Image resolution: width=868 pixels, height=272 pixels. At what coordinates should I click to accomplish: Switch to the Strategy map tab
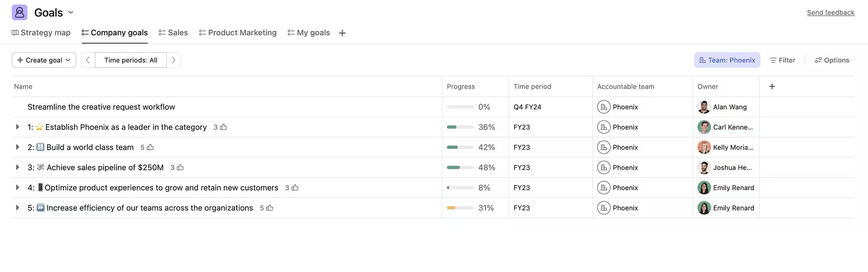tap(41, 33)
